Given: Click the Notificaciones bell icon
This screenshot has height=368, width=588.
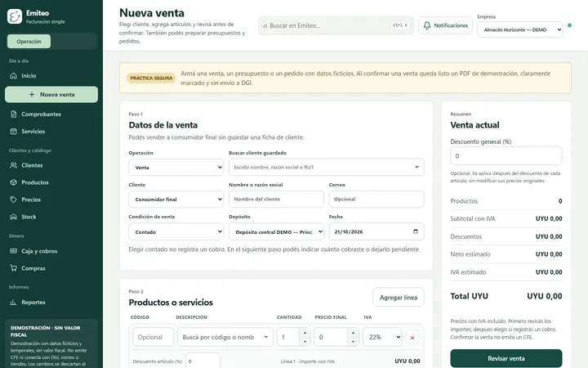Looking at the screenshot, I should tap(427, 25).
